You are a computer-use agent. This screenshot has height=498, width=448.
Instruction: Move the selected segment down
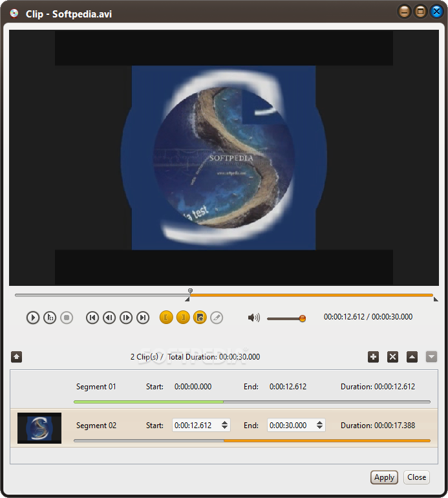[x=431, y=357]
